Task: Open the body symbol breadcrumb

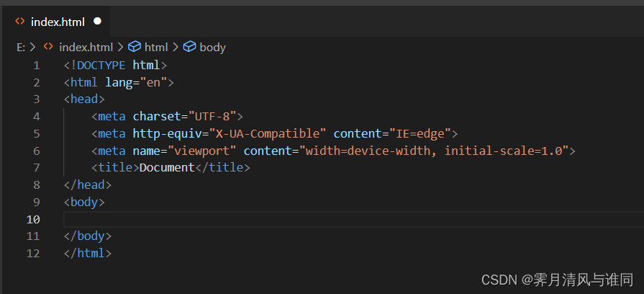Action: tap(212, 47)
